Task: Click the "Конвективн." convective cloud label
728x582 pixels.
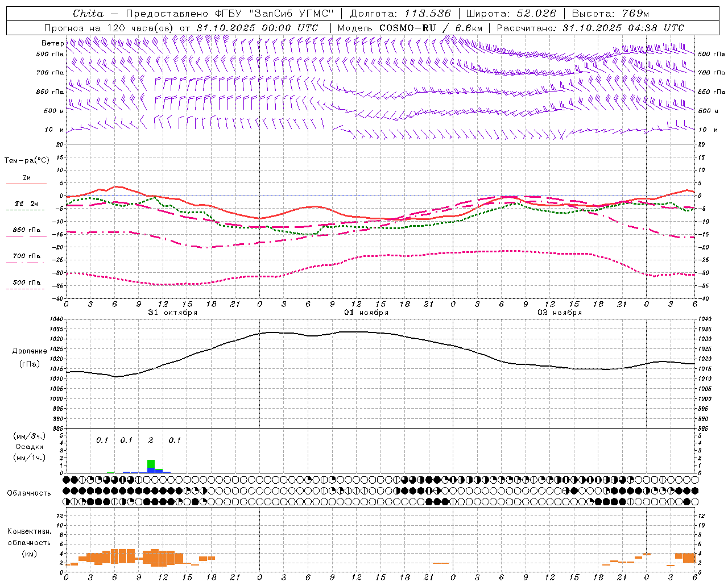Action: click(30, 531)
